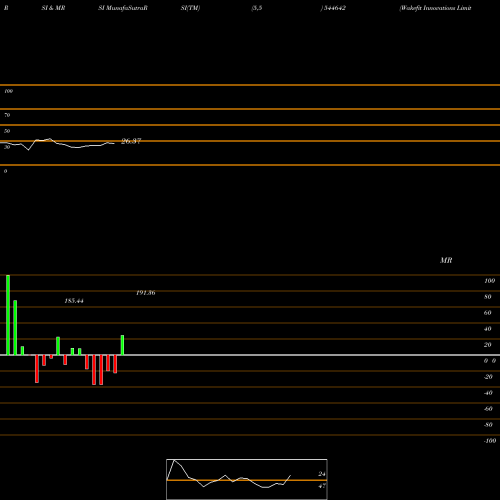Click the 47 value in the mini chart
Screen dimensions: 500x500
coord(322,486)
